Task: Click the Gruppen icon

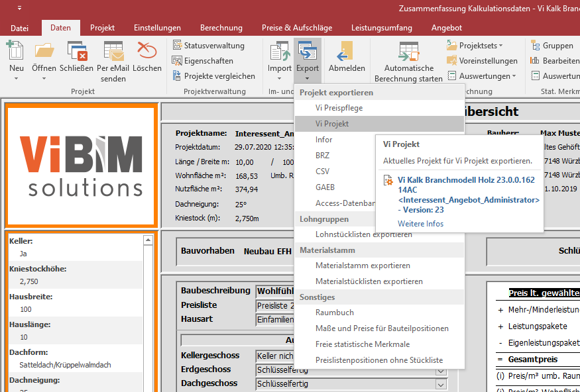Action: tap(535, 46)
